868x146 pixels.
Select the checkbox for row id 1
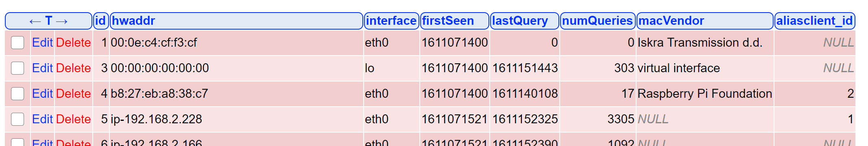pyautogui.click(x=17, y=43)
